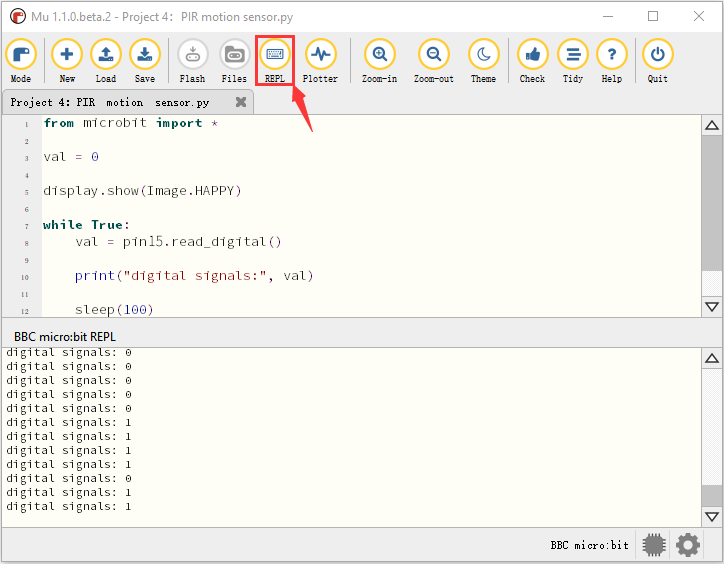This screenshot has height=564, width=724.
Task: Load a file with Load button
Action: [x=106, y=61]
